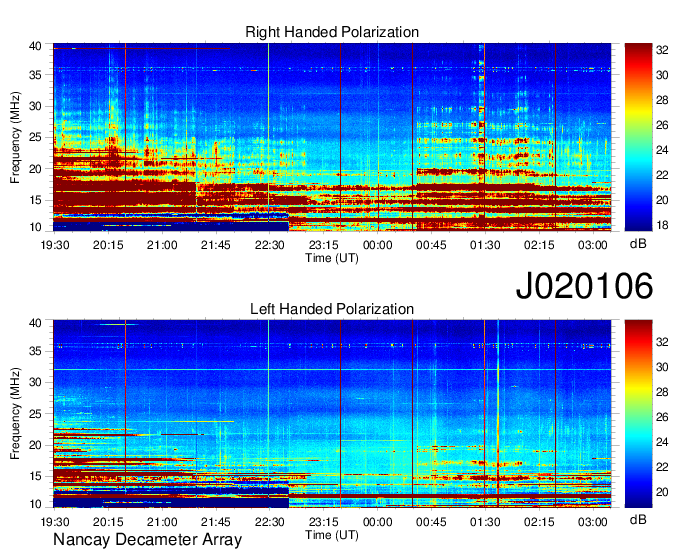Select the "15" frequency tick of Left Handed plot

point(35,477)
